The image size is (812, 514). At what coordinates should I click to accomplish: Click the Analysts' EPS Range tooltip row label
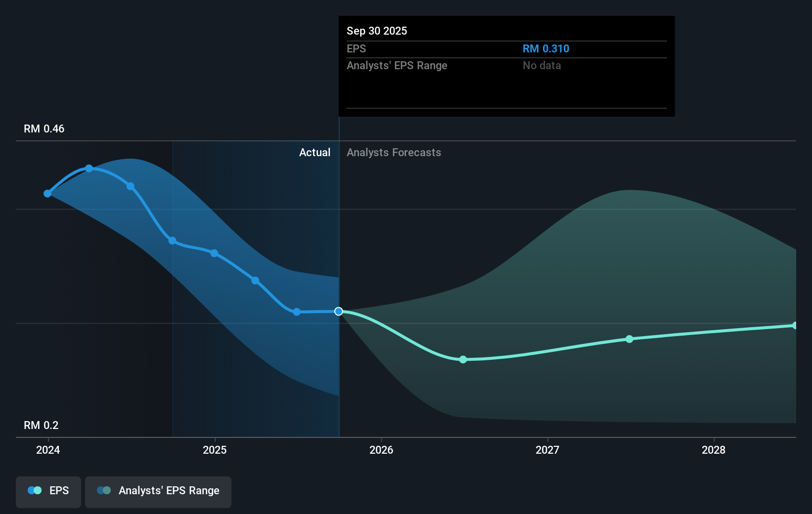[397, 65]
